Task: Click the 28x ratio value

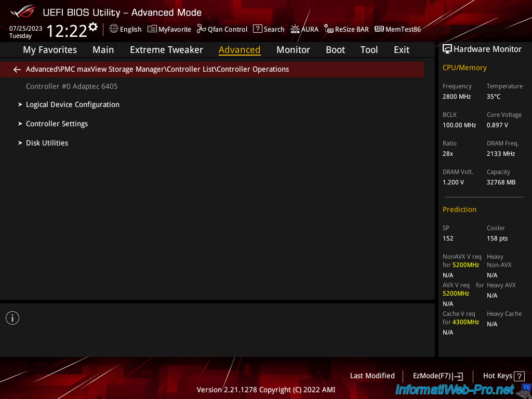Action: [448, 154]
